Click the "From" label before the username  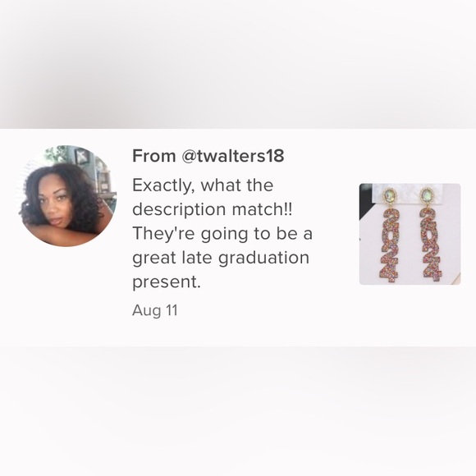click(x=154, y=156)
